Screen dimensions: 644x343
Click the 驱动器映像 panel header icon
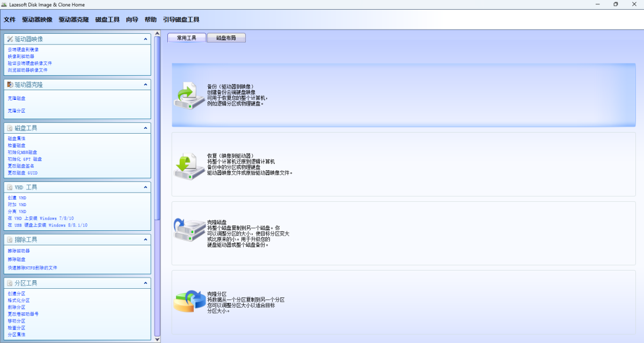[x=10, y=39]
